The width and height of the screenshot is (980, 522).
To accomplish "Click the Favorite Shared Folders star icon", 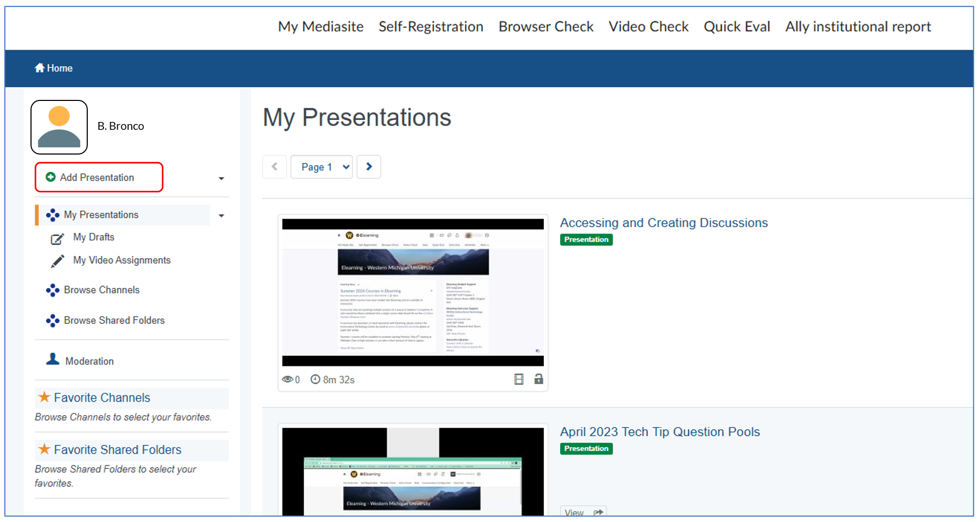I will point(44,449).
